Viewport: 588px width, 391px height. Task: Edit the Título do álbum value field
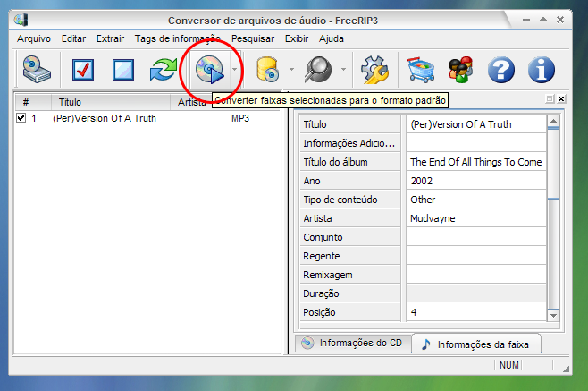(x=476, y=162)
